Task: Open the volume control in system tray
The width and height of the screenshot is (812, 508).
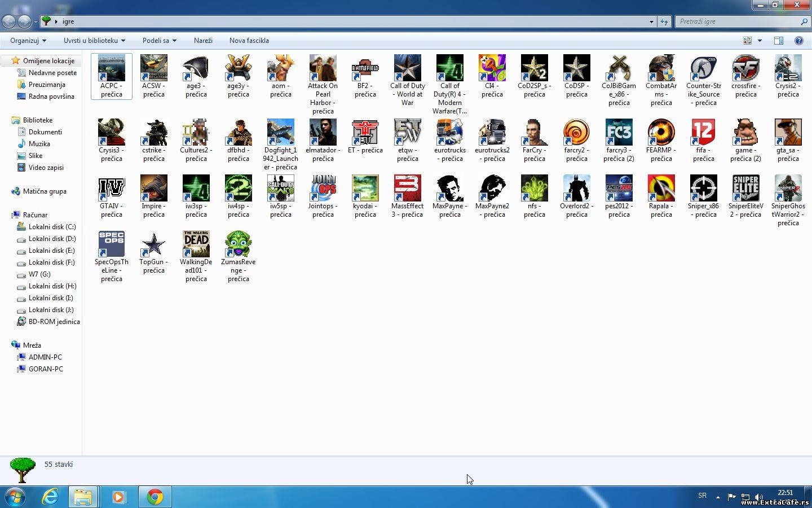Action: pos(759,497)
